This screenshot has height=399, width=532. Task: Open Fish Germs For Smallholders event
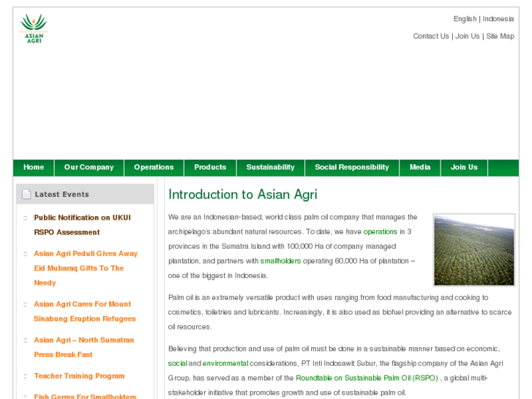85,396
